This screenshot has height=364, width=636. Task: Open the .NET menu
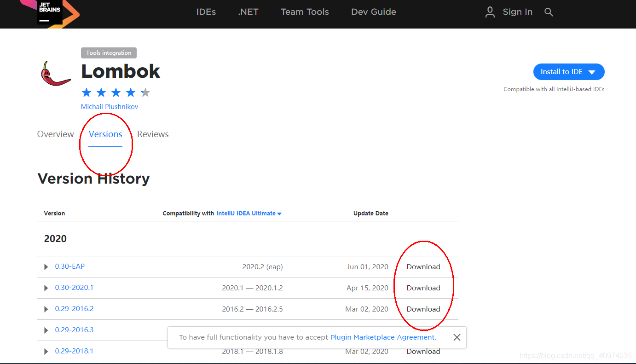[248, 12]
